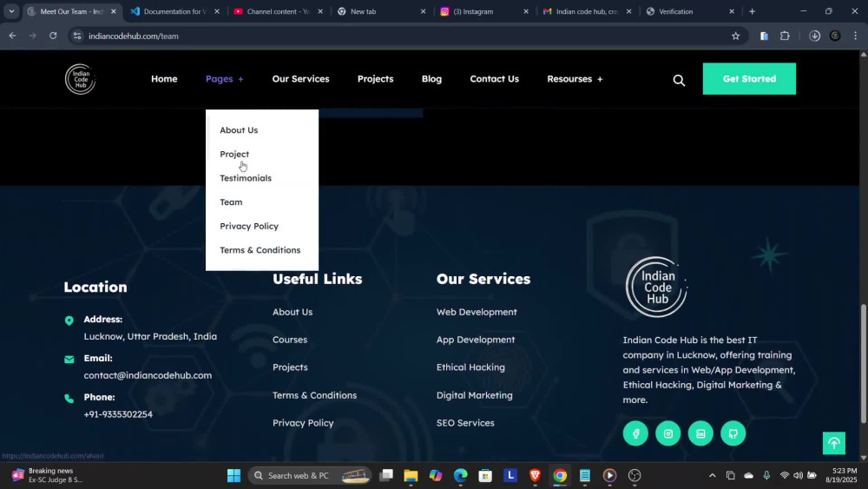Bookmark this page with the star icon
868x489 pixels.
[735, 36]
